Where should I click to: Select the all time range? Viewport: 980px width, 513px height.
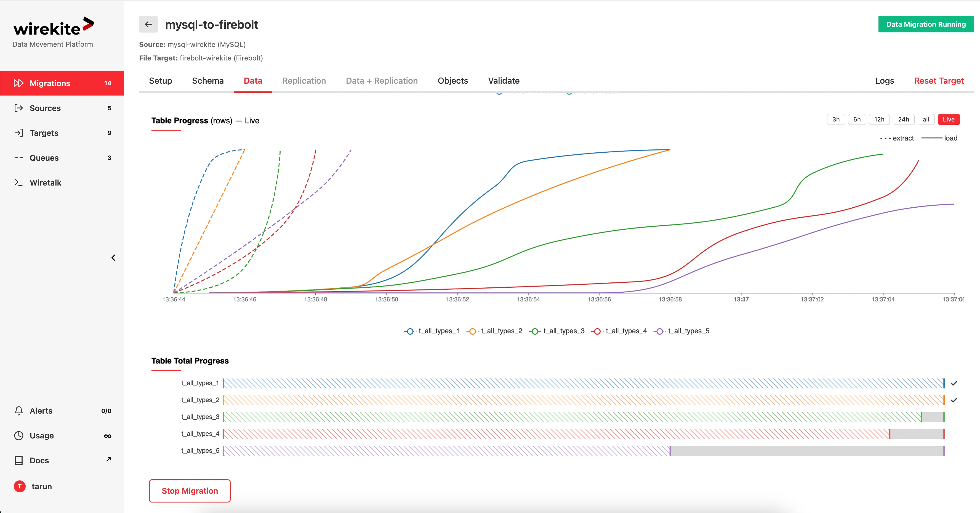926,119
